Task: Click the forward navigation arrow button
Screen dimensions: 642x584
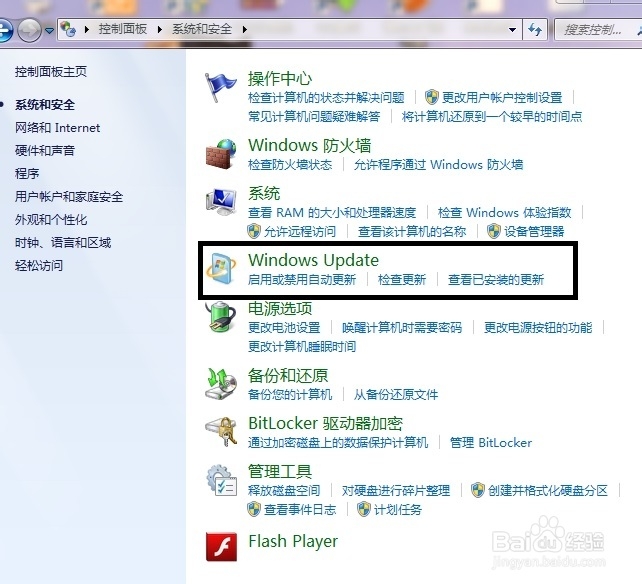Action: pos(29,30)
